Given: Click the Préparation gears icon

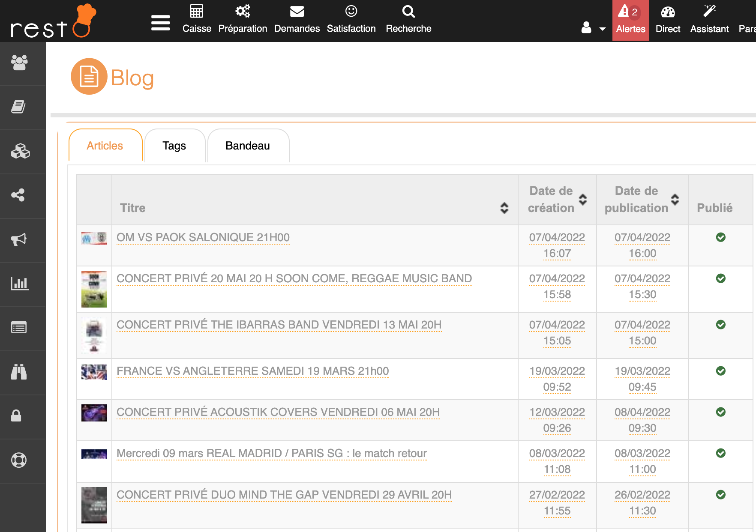Looking at the screenshot, I should pyautogui.click(x=243, y=12).
